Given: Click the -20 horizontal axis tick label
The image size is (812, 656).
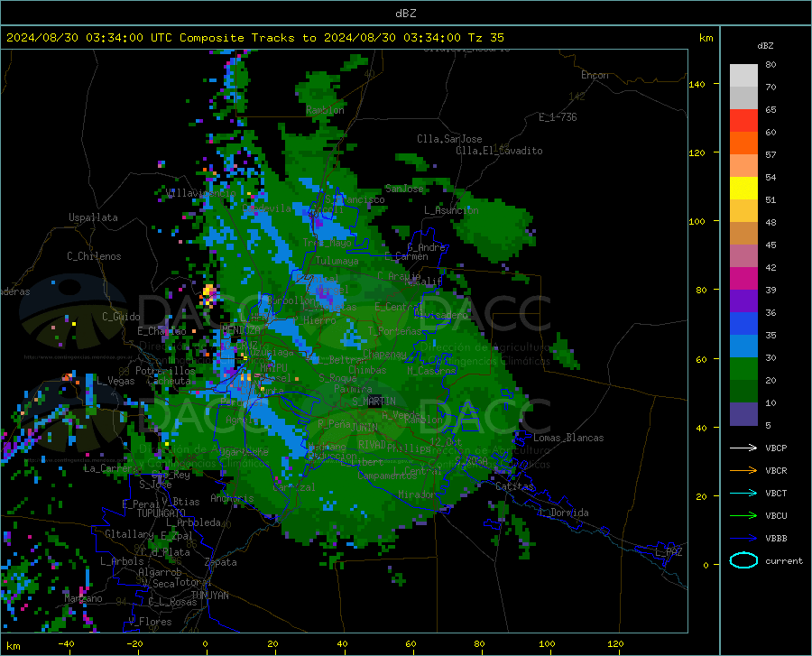Looking at the screenshot, I should click(134, 644).
